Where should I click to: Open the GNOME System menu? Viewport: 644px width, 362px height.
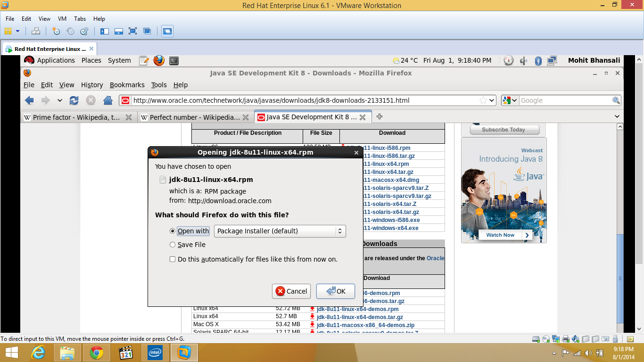tap(119, 60)
